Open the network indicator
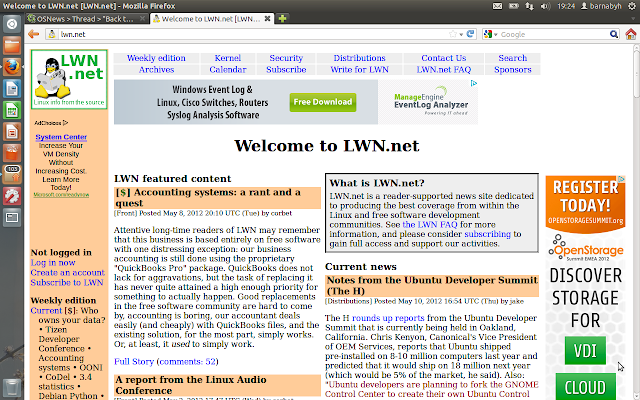This screenshot has width=640, height=400. [x=529, y=6]
